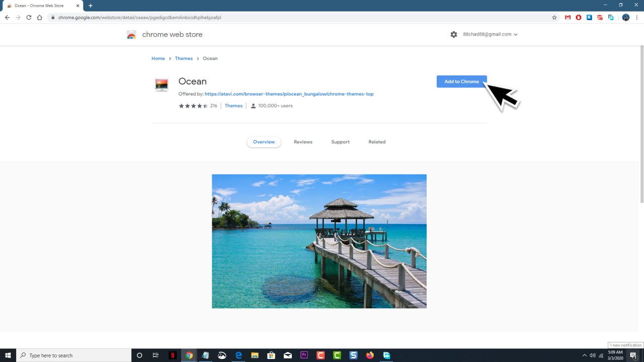Expand the 88chad88@gmail.com account dropdown
The width and height of the screenshot is (644, 362).
pos(490,34)
